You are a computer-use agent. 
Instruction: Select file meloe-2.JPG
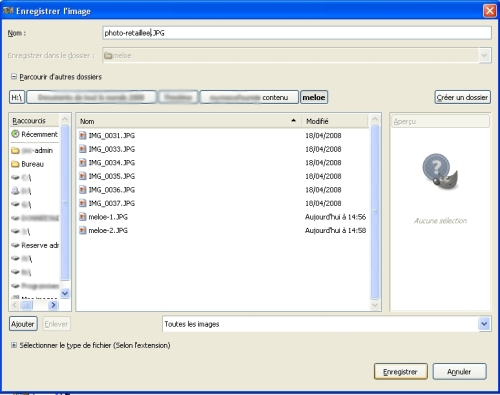pos(223,230)
